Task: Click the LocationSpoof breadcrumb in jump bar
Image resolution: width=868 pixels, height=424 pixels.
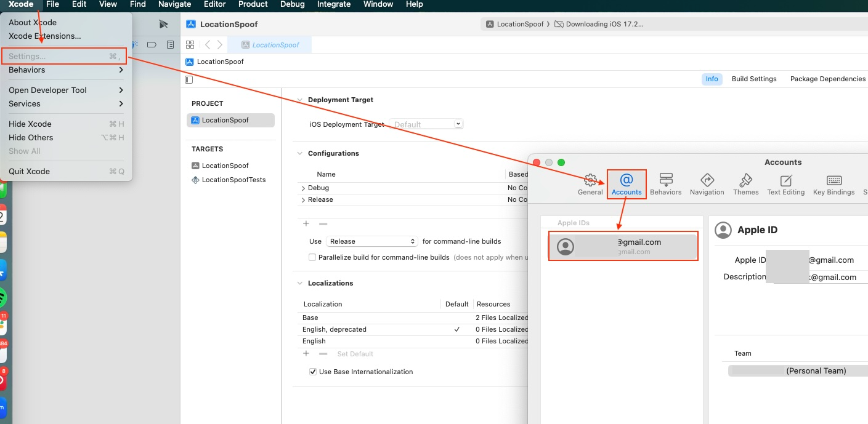Action: [x=215, y=62]
